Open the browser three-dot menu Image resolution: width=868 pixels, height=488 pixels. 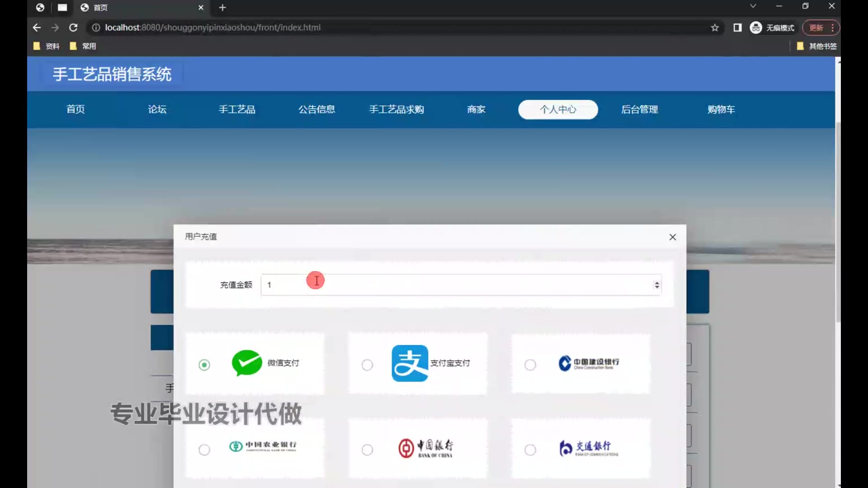coord(833,28)
